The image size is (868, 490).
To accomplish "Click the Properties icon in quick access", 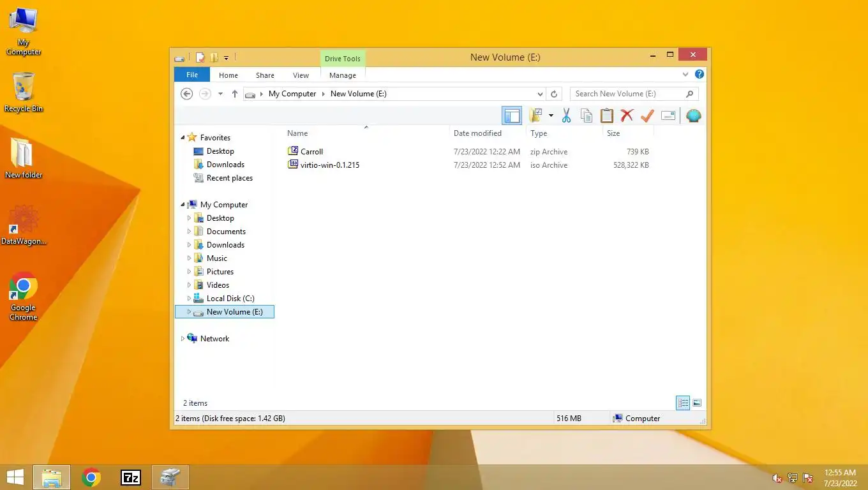I will pos(200,57).
